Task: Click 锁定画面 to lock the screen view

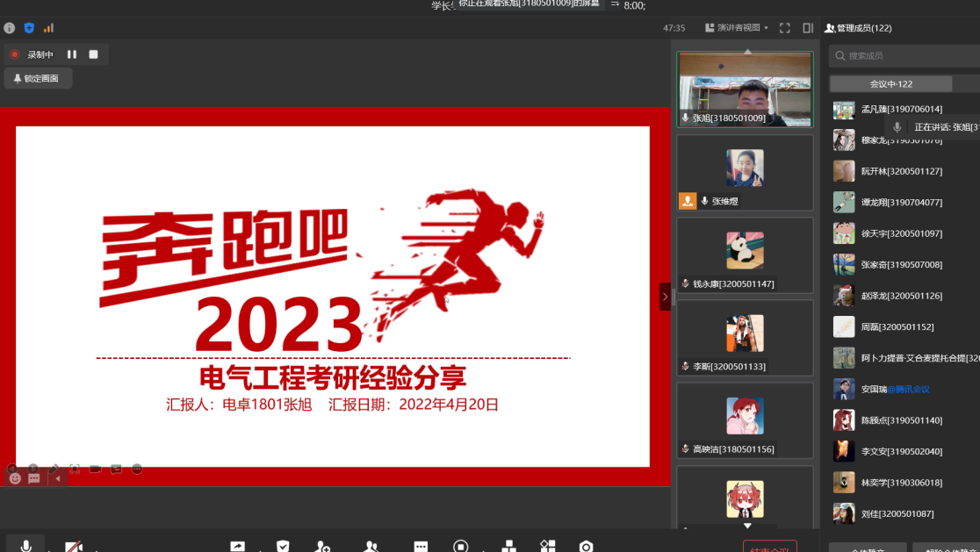Action: pos(37,78)
